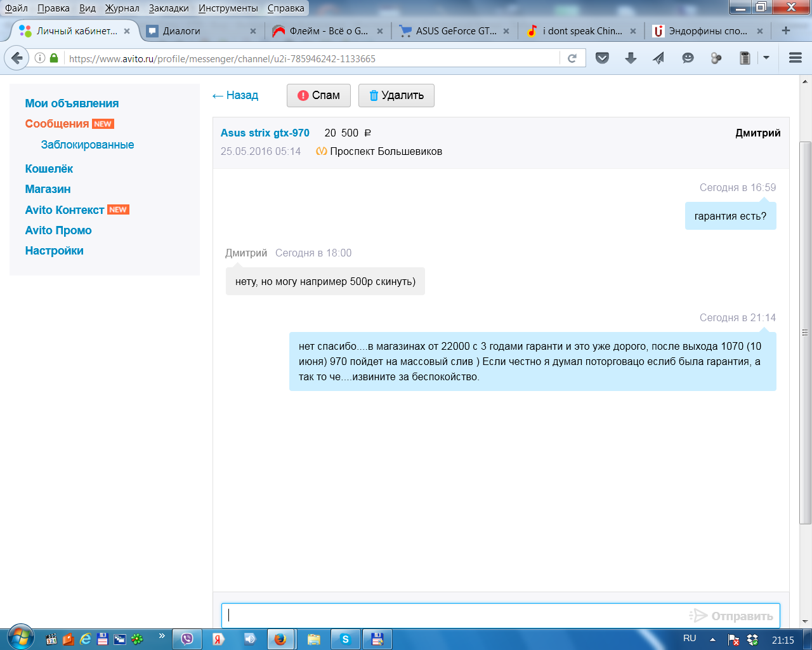Launch Internet Explorer from quick launch
The width and height of the screenshot is (812, 650).
click(86, 639)
